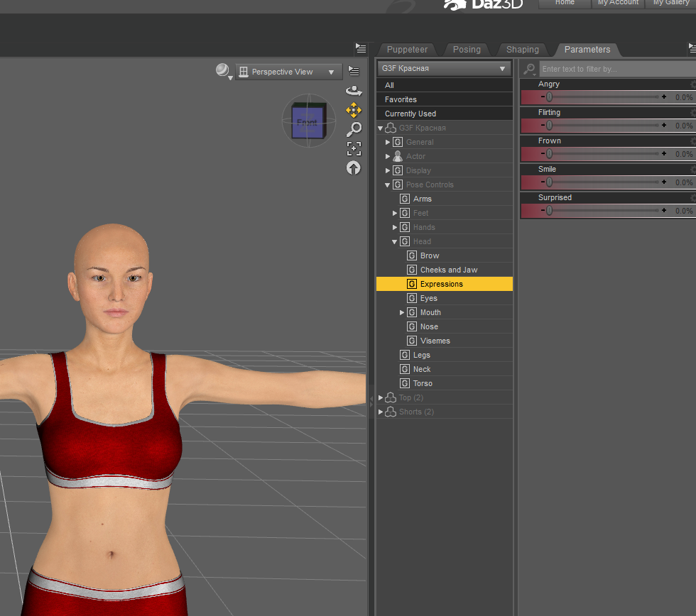Open My Gallery in header

[671, 3]
